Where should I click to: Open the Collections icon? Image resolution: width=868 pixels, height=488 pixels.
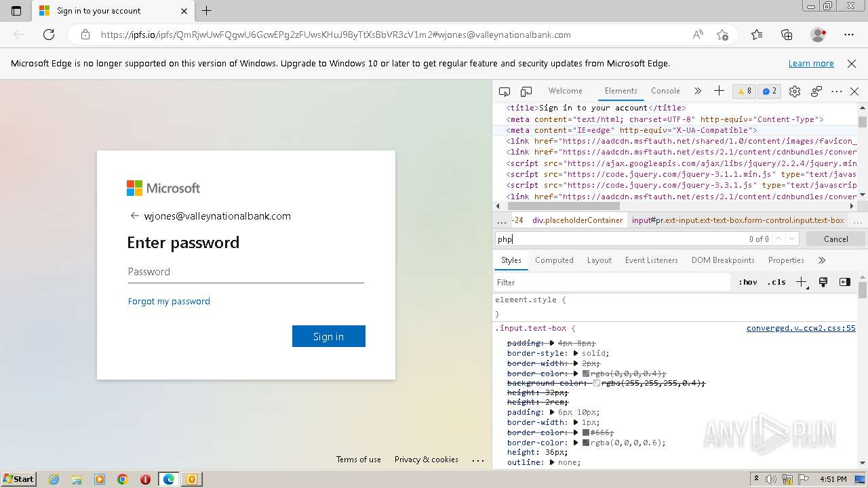[787, 35]
